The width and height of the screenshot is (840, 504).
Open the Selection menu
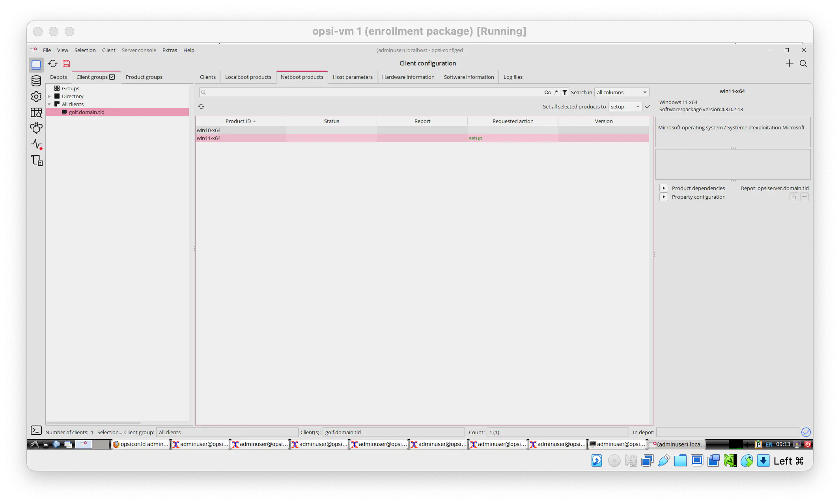[85, 50]
